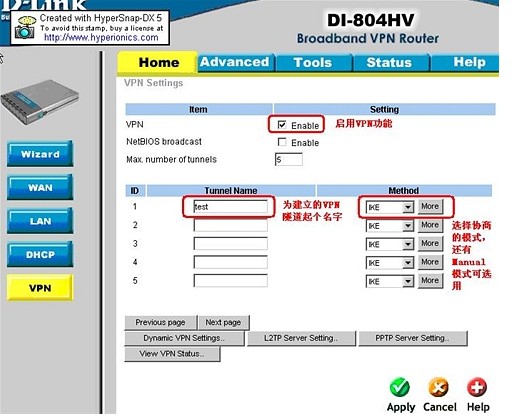The width and height of the screenshot is (515, 418).
Task: Click tunnel 1 name field containing test
Action: (230, 207)
